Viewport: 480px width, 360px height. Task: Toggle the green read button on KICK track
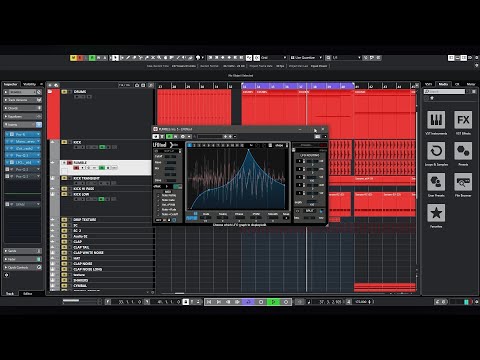(x=102, y=147)
